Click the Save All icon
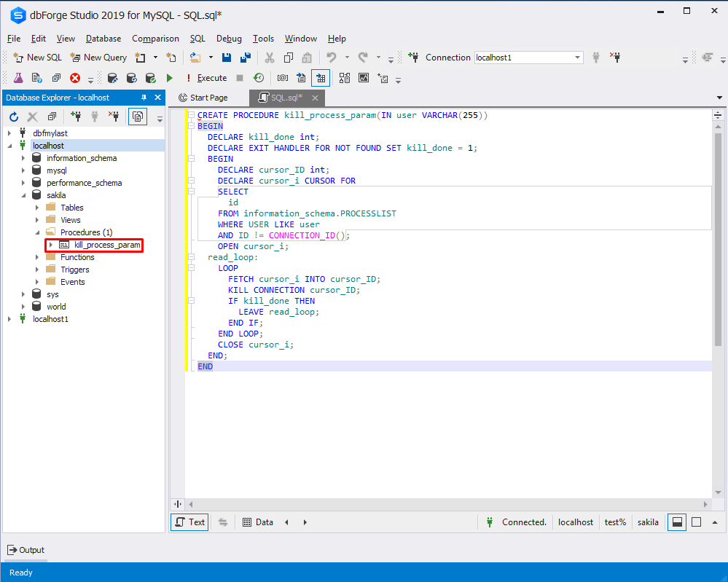Image resolution: width=728 pixels, height=582 pixels. 246,58
